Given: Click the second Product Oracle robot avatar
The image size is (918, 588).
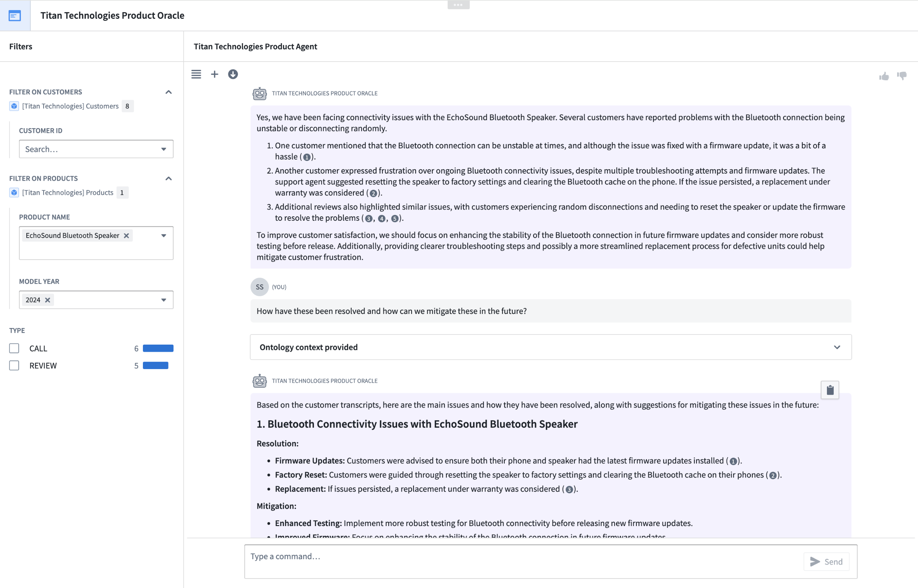Looking at the screenshot, I should (260, 381).
